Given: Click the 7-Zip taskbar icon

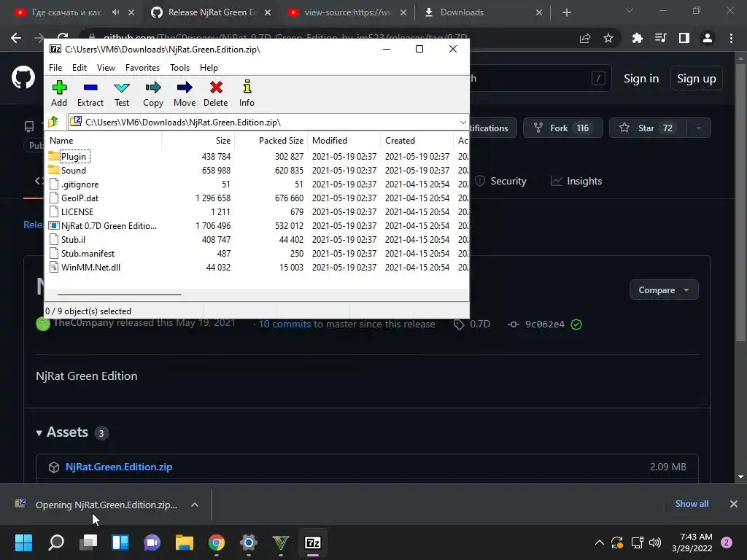Looking at the screenshot, I should (312, 542).
